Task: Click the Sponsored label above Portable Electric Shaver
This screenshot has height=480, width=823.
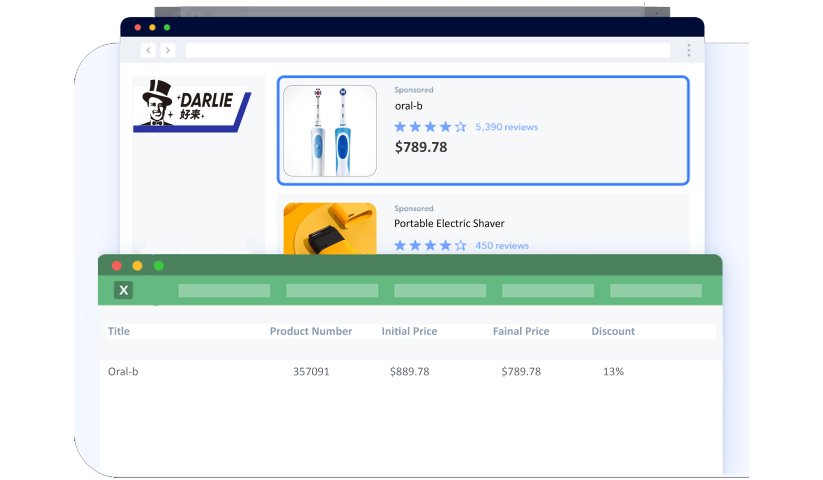Action: [x=414, y=209]
